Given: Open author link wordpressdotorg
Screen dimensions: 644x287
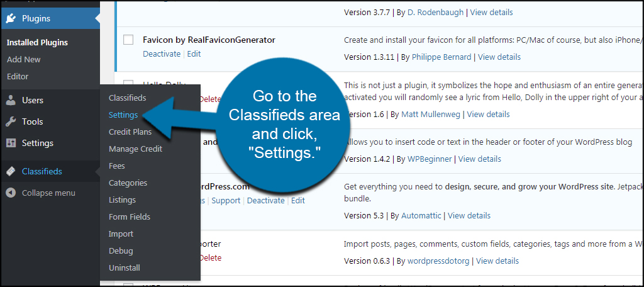Looking at the screenshot, I should (x=438, y=261).
